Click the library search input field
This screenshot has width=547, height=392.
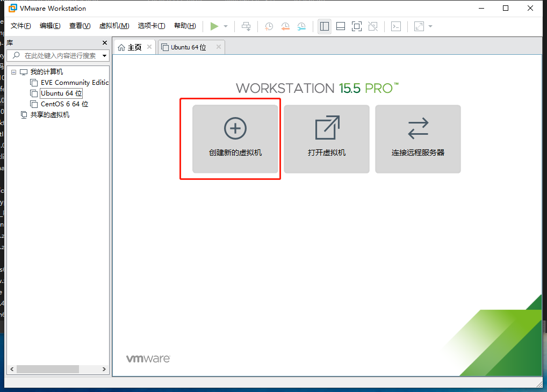coord(59,56)
